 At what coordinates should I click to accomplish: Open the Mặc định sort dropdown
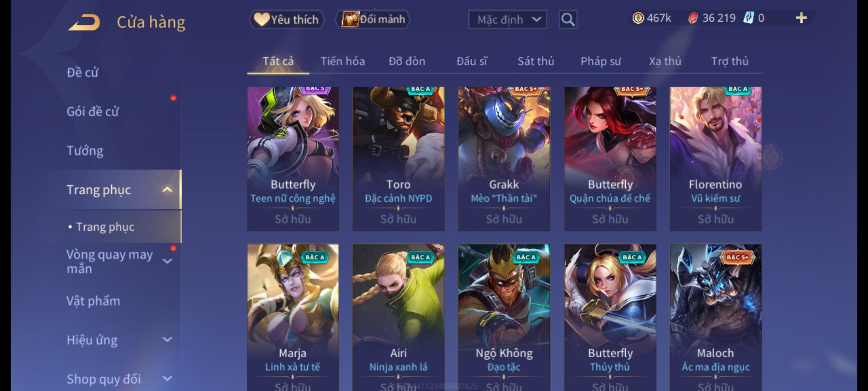pyautogui.click(x=507, y=20)
